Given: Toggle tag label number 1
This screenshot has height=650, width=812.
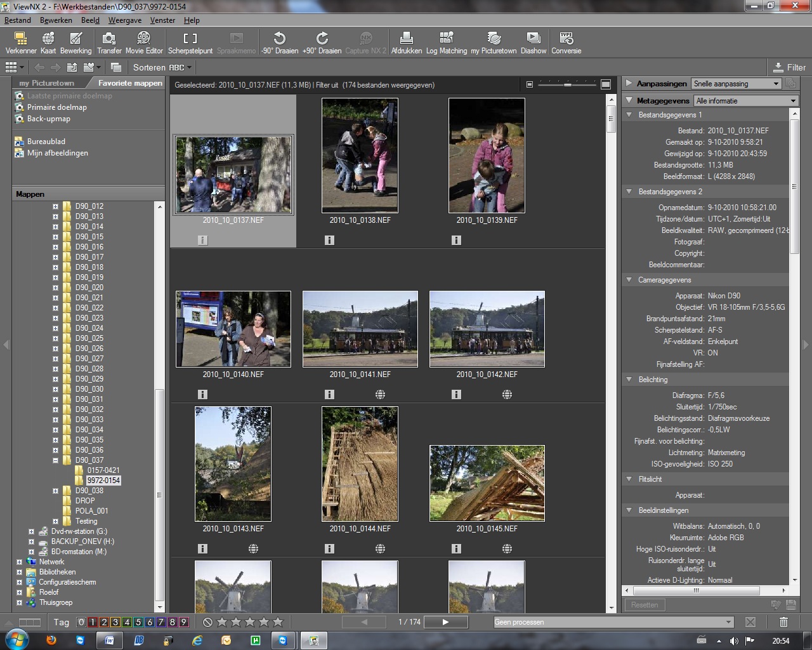Looking at the screenshot, I should (93, 622).
